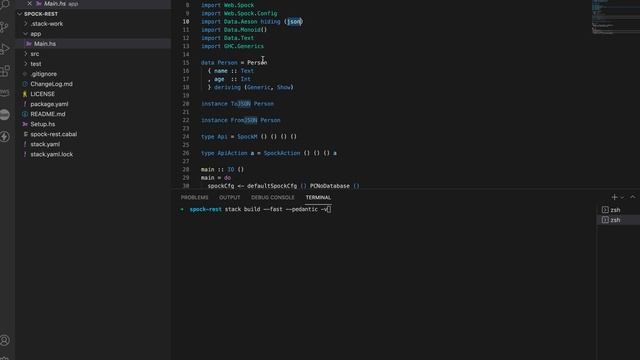Click the info icon beside README.md

pyautogui.click(x=25, y=114)
